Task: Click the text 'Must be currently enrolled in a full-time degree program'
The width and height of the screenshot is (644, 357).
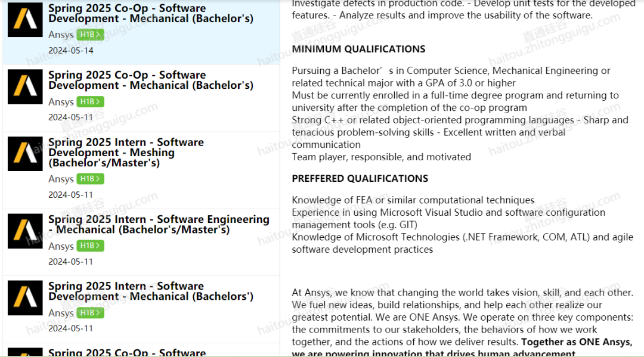Action: [x=417, y=95]
